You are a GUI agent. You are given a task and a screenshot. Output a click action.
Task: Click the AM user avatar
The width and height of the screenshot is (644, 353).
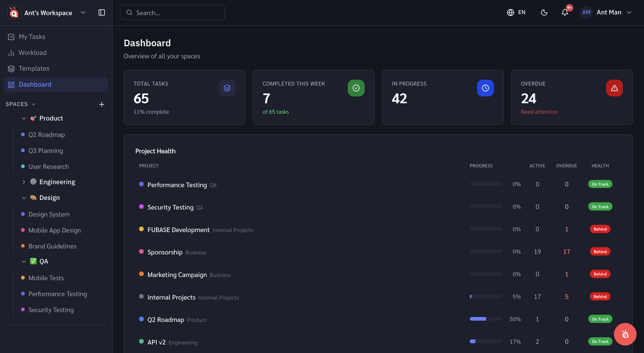click(586, 12)
